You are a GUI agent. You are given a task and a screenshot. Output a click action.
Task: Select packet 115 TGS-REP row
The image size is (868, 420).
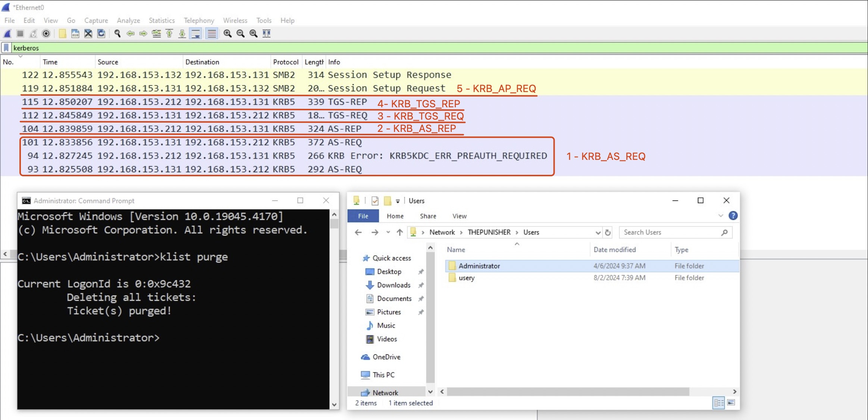pos(433,102)
